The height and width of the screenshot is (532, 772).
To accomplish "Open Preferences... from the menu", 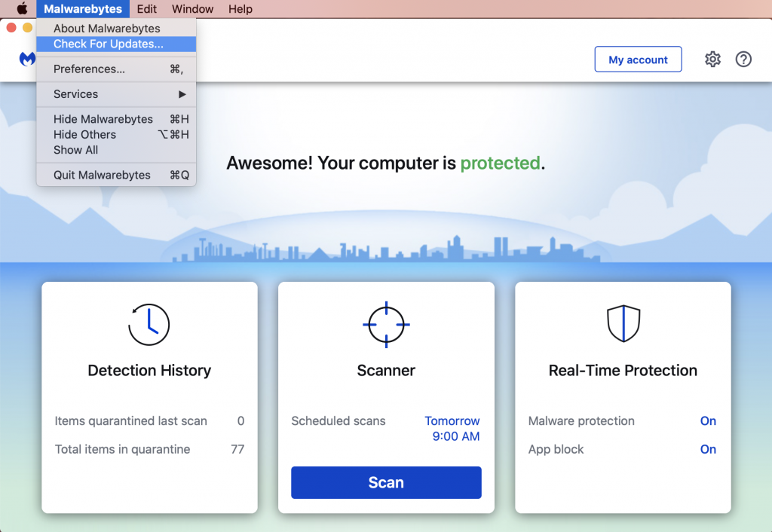I will pyautogui.click(x=116, y=69).
